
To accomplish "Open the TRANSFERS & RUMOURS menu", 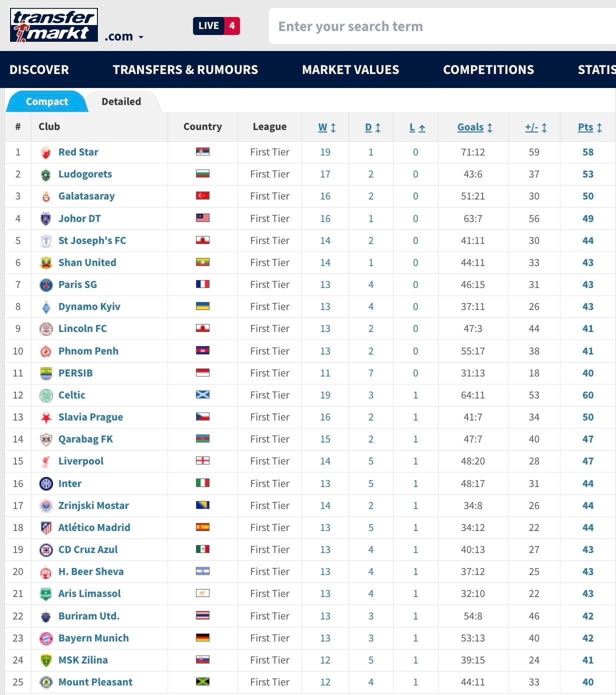I will click(x=185, y=69).
